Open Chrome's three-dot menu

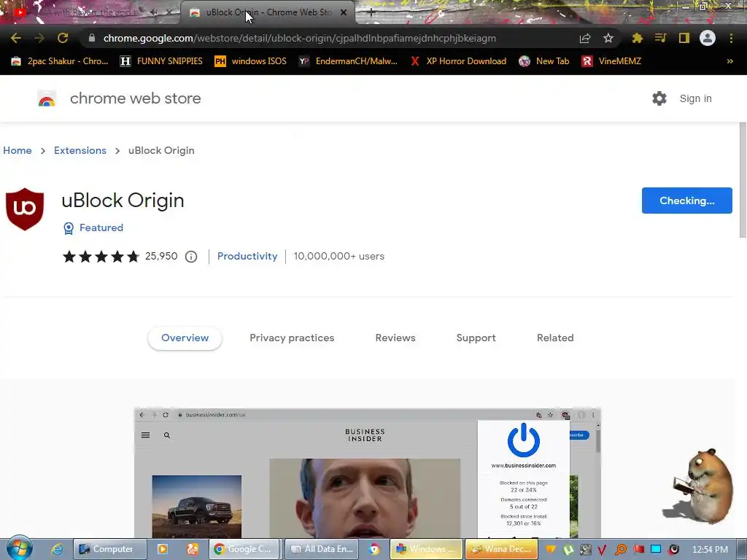point(731,38)
